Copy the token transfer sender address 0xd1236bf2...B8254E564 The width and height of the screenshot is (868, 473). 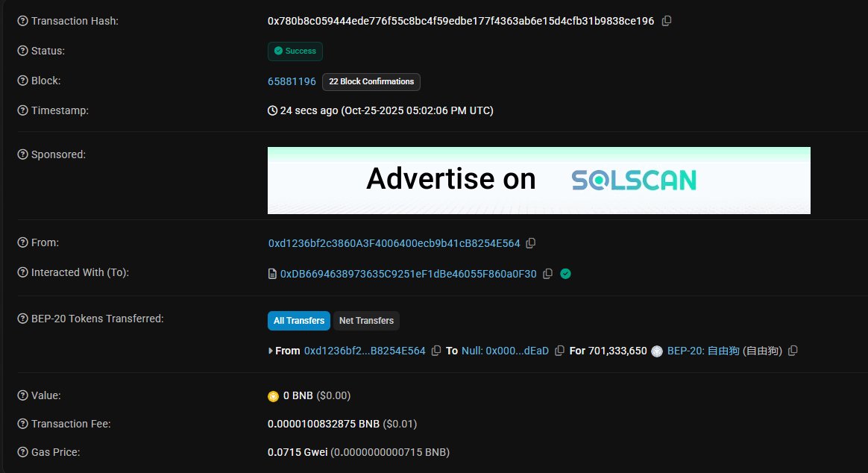click(435, 351)
